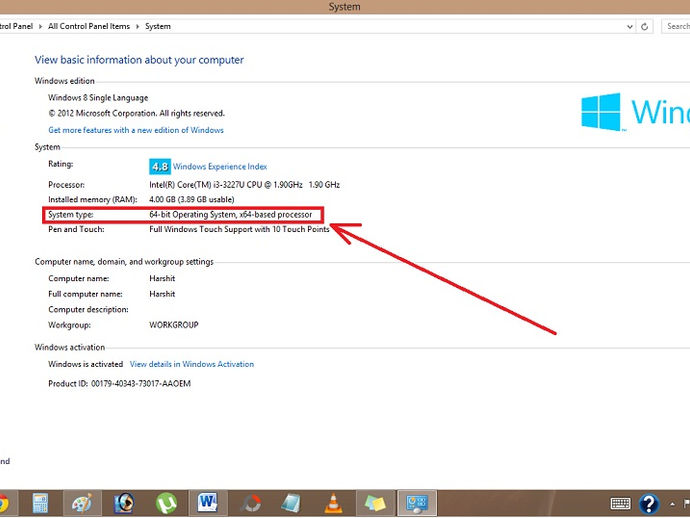Click the red-grey circular app taskbar icon
Image resolution: width=690 pixels, height=518 pixels.
click(x=250, y=503)
